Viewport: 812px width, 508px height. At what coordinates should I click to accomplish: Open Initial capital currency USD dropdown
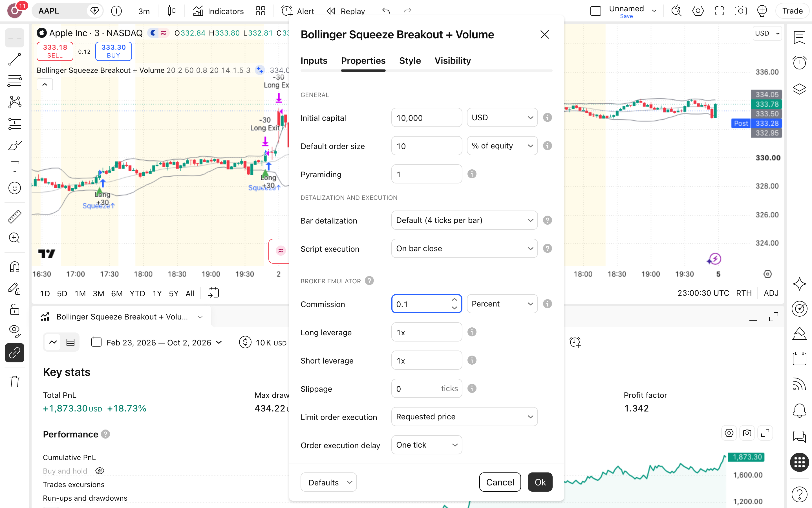[x=502, y=118]
